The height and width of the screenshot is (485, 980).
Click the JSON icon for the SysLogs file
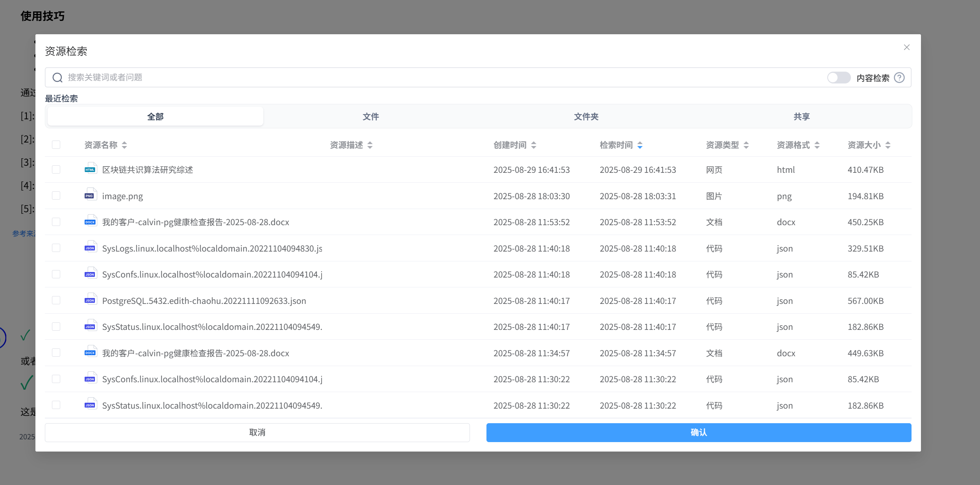pyautogui.click(x=91, y=248)
